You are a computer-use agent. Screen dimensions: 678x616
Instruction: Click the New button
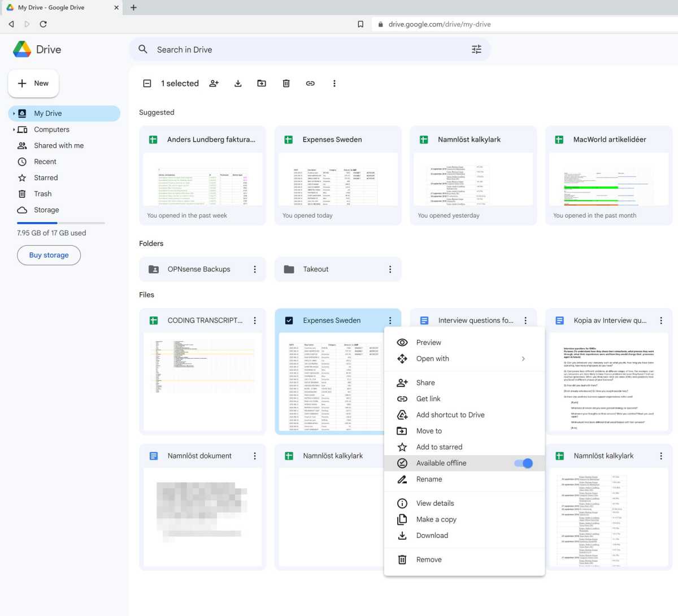coord(33,84)
